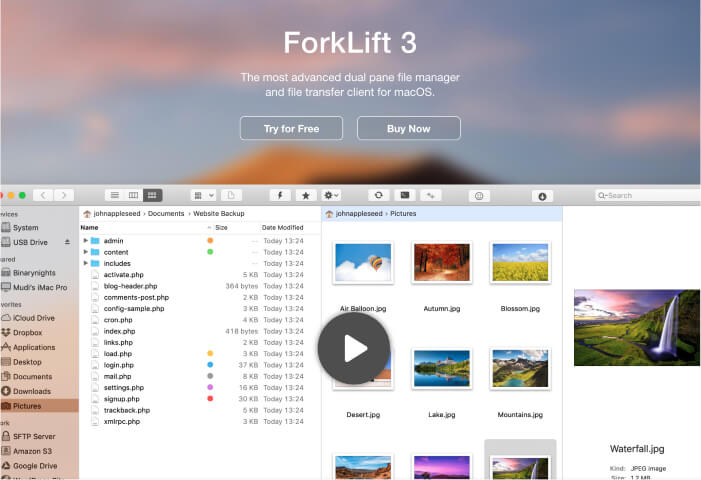Image resolution: width=701 pixels, height=480 pixels.
Task: Click the Search field
Action: point(648,195)
